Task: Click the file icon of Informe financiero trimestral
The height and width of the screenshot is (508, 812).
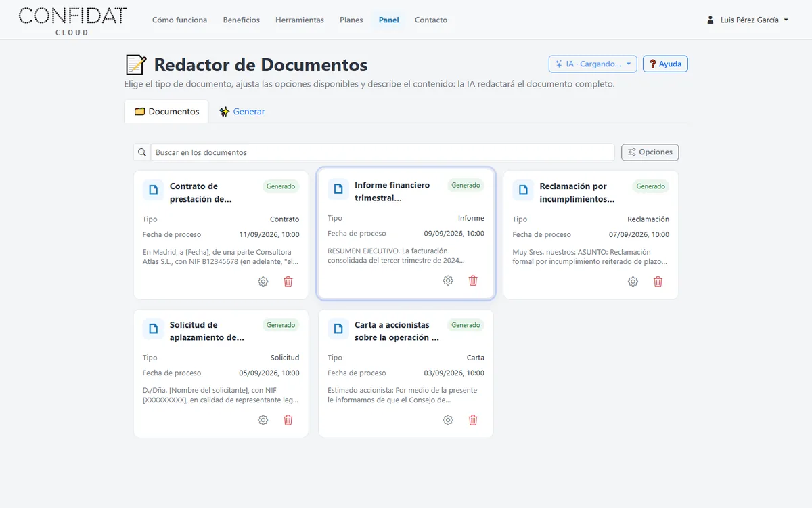Action: pos(338,189)
